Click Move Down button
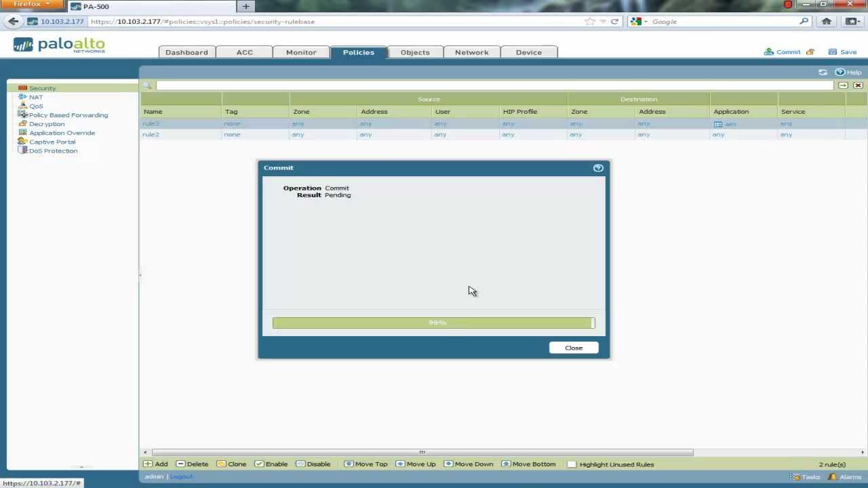Image resolution: width=868 pixels, height=488 pixels. (x=468, y=464)
